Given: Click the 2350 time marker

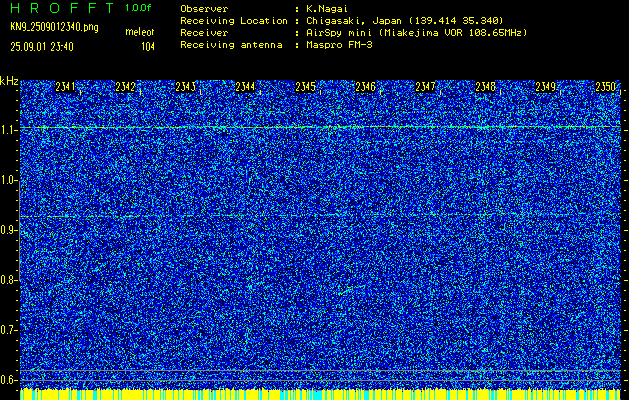Looking at the screenshot, I should (605, 87).
